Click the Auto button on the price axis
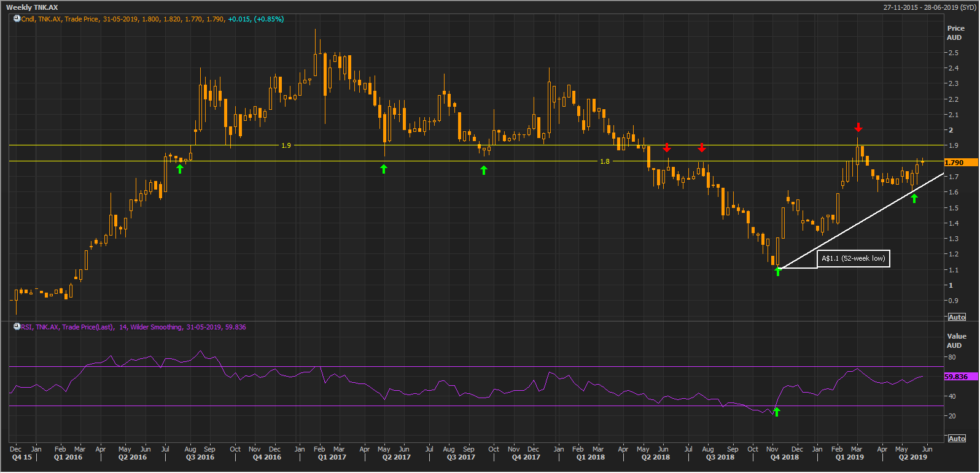Image resolution: width=980 pixels, height=473 pixels. (957, 317)
